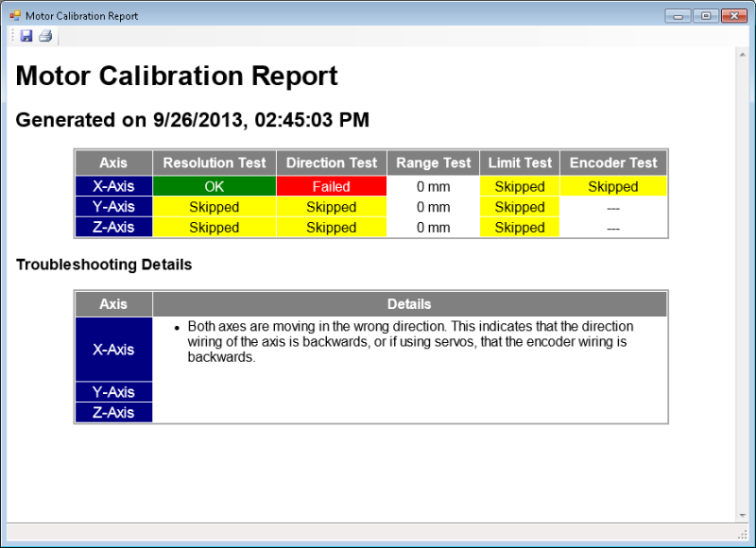Click the Axis column header
This screenshot has width=756, height=548.
[x=112, y=163]
